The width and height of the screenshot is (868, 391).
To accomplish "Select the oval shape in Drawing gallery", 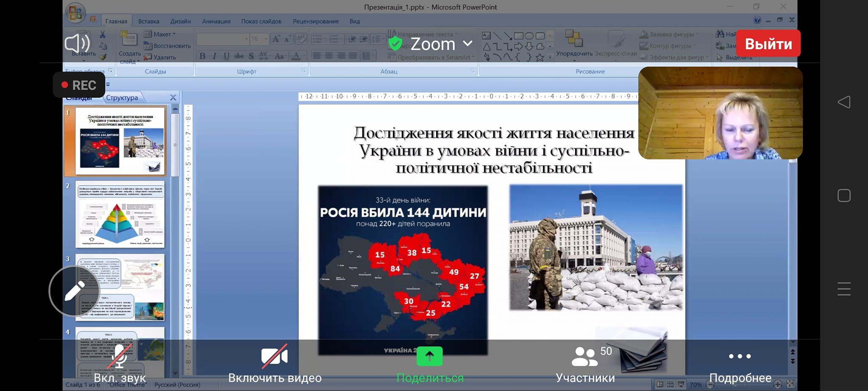I will click(529, 36).
